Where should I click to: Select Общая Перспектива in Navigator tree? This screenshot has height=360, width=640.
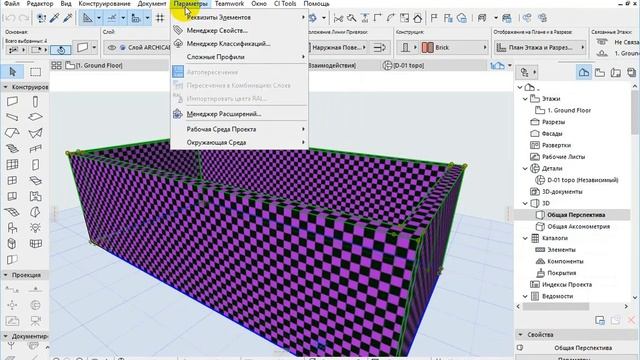[576, 215]
